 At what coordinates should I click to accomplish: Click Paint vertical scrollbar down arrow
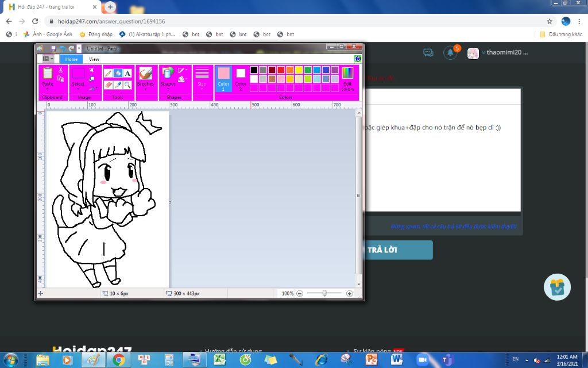coord(359,285)
